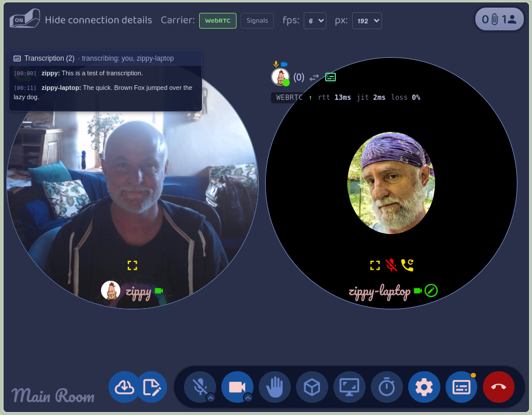This screenshot has width=532, height=415.
Task: Click the (0) counter next to avatar
Action: coord(298,77)
